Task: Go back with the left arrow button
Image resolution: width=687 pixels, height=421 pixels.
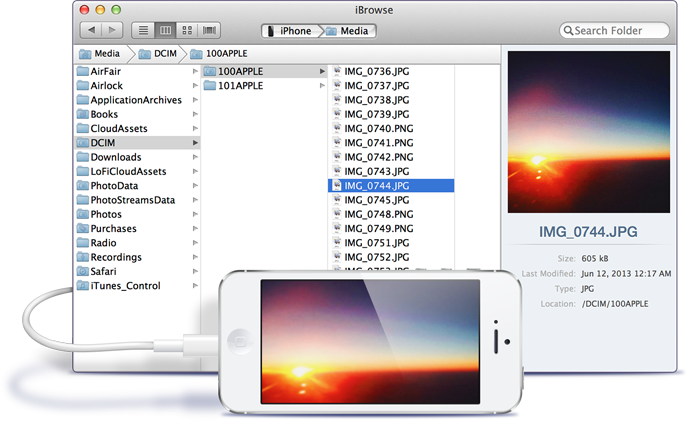Action: [x=91, y=30]
